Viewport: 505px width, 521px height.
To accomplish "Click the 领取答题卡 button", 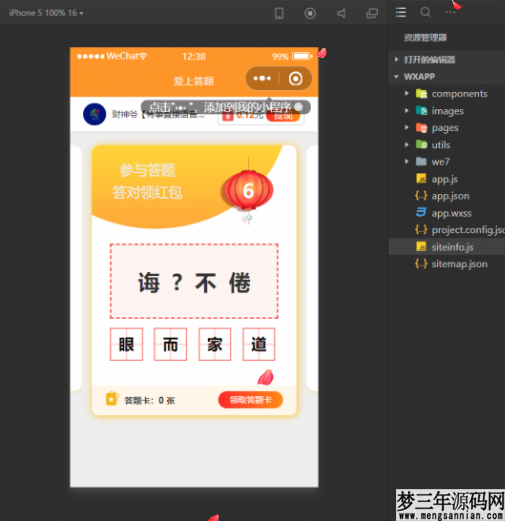I will click(250, 400).
